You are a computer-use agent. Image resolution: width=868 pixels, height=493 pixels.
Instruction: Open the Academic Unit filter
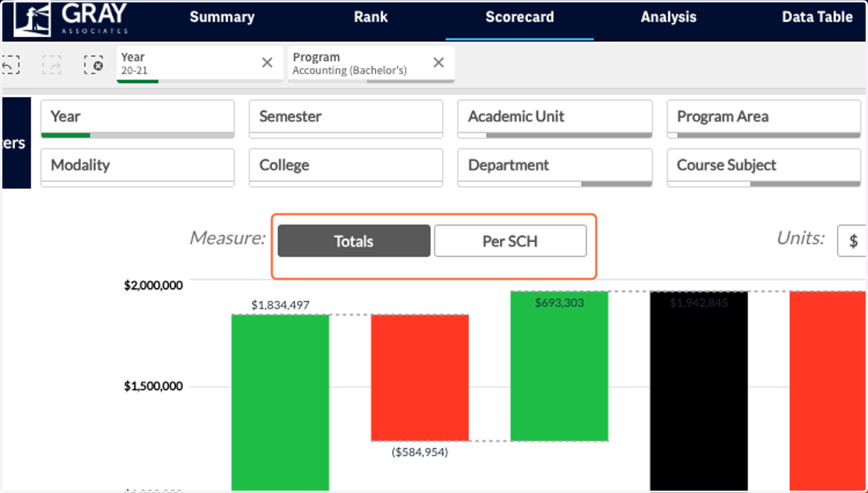point(555,119)
